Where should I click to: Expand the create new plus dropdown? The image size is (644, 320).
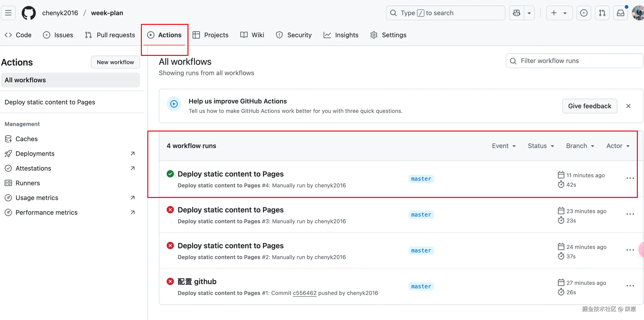point(559,13)
